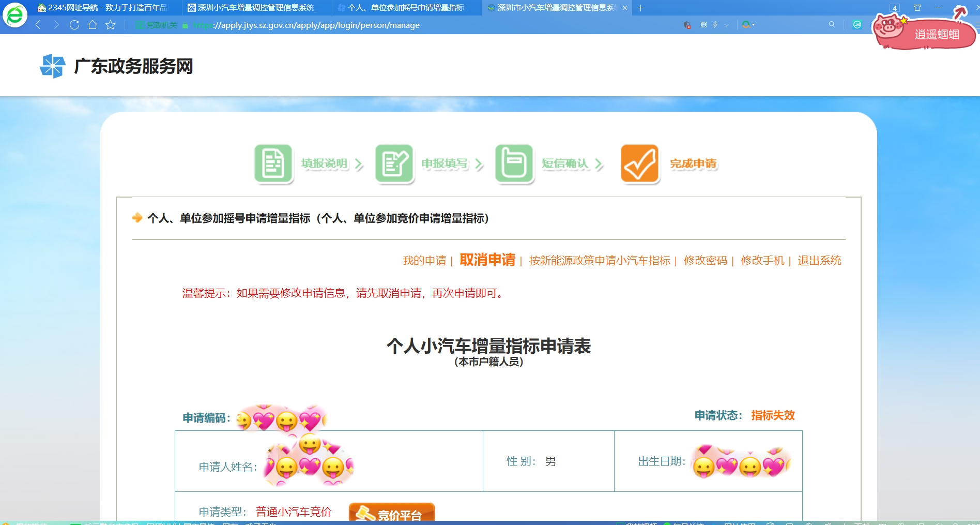The image size is (980, 525).
Task: Open the 我的申请 link
Action: click(424, 261)
